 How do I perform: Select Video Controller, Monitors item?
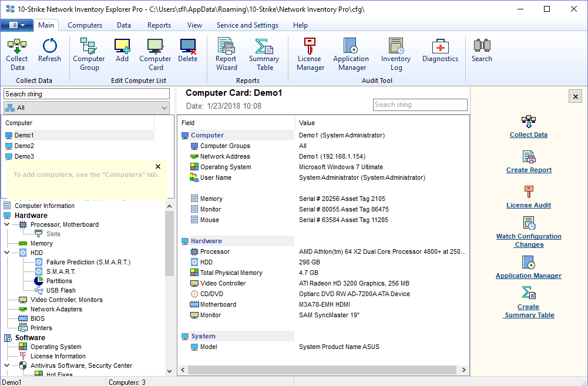click(66, 300)
